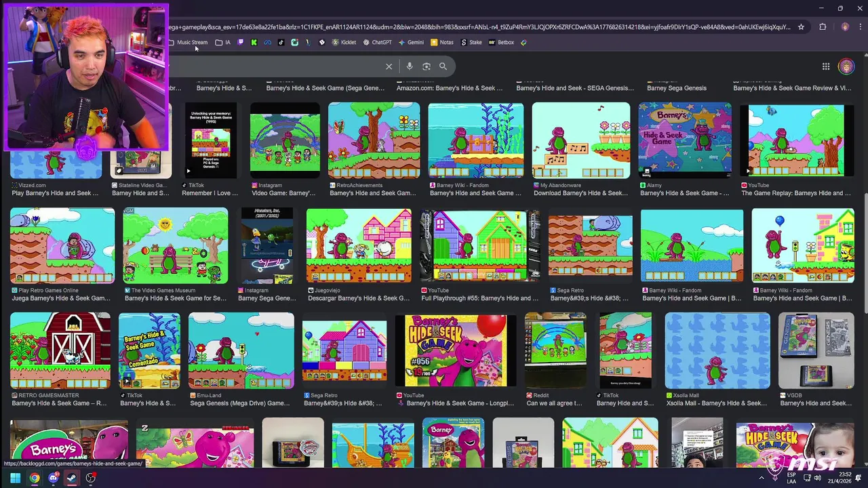Image resolution: width=868 pixels, height=488 pixels.
Task: Open RETRO GAMESMASTER barn image
Action: [60, 350]
